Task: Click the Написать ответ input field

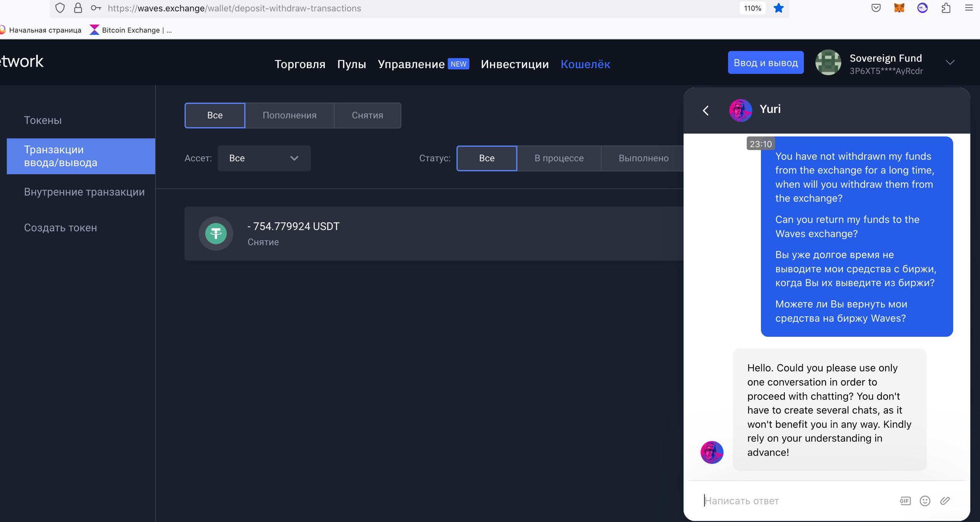Action: (x=796, y=501)
